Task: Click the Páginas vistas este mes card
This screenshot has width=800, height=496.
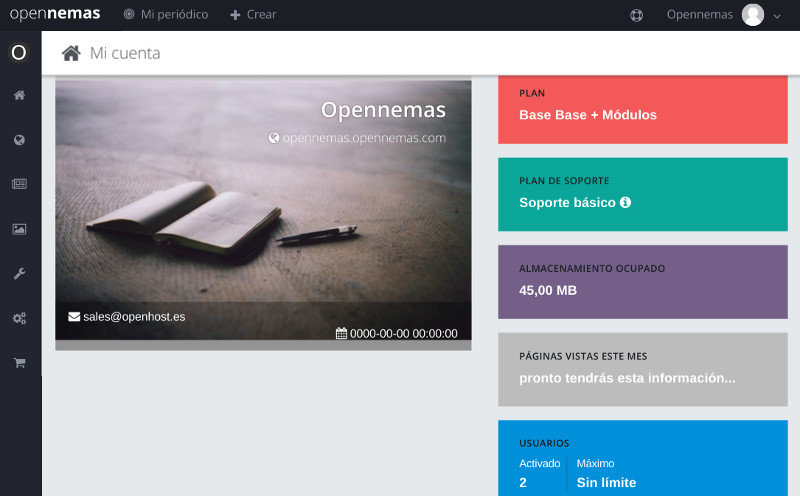Action: (x=643, y=369)
